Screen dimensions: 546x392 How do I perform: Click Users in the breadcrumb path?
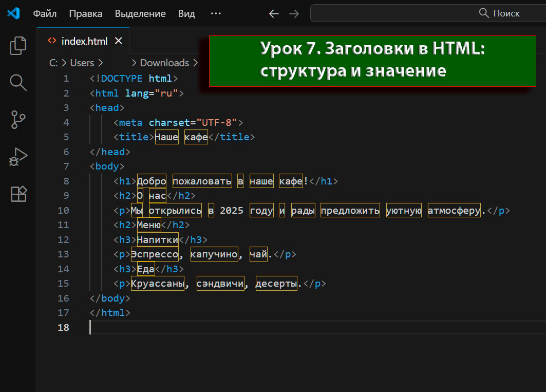pos(82,63)
